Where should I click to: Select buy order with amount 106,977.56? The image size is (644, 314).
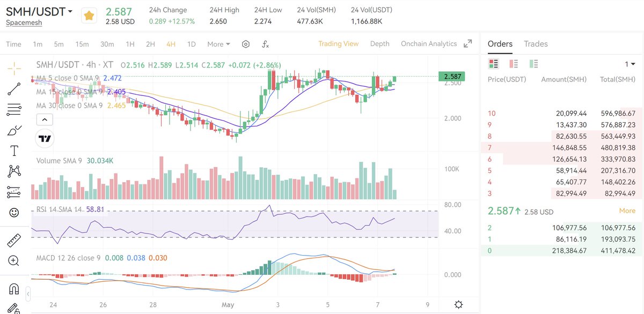point(561,228)
